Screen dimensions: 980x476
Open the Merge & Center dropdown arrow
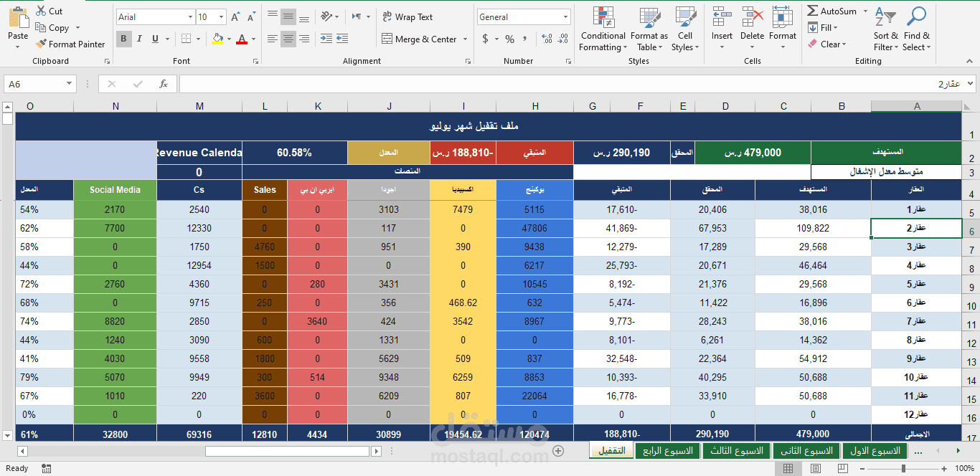(465, 39)
